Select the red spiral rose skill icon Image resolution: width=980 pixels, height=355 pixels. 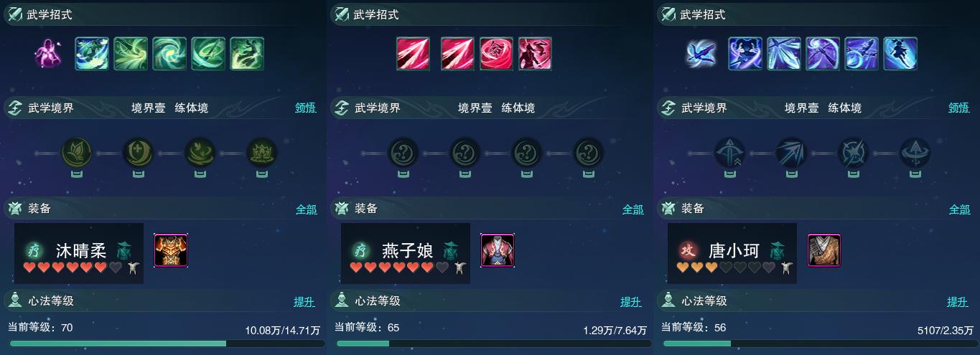[x=496, y=54]
